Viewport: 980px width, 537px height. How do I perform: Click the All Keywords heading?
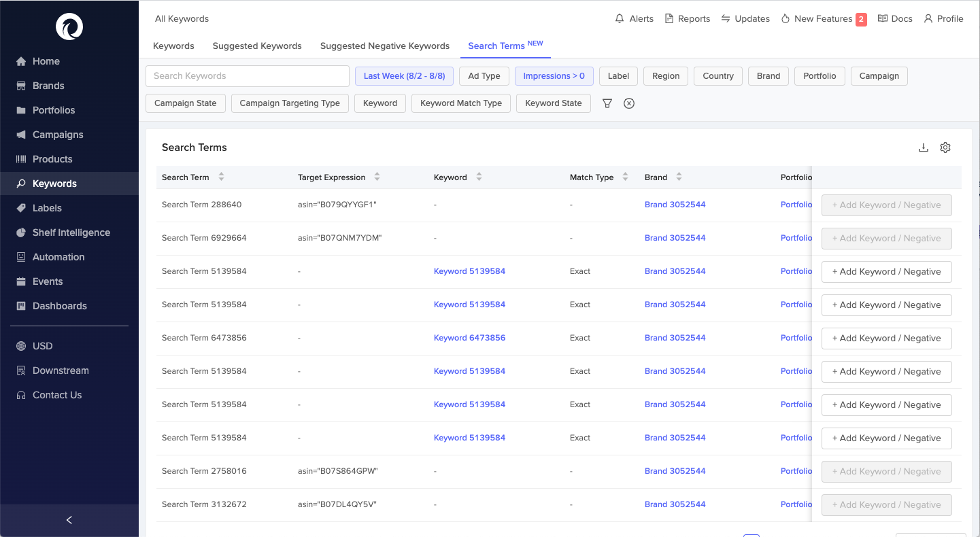point(182,19)
